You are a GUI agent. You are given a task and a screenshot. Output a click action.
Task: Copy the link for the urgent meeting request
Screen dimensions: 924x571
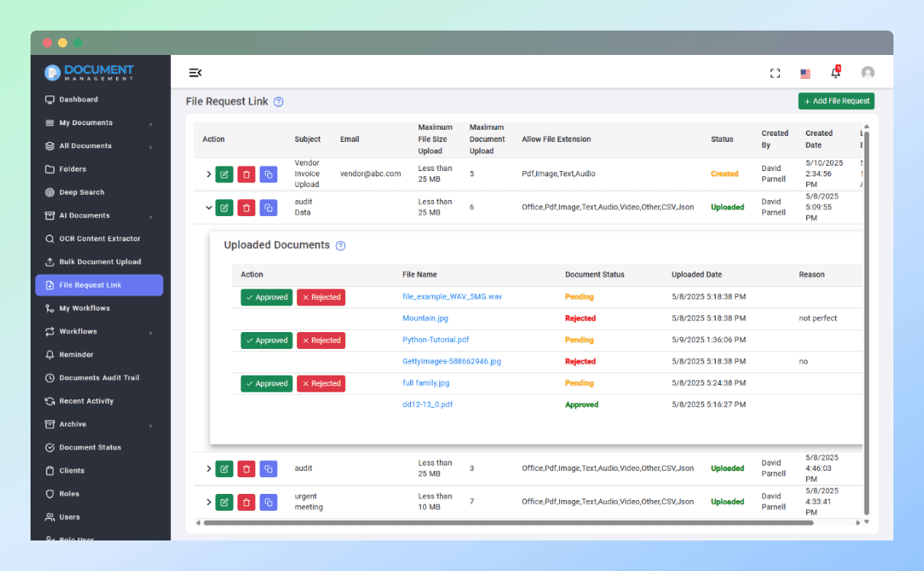coord(268,502)
